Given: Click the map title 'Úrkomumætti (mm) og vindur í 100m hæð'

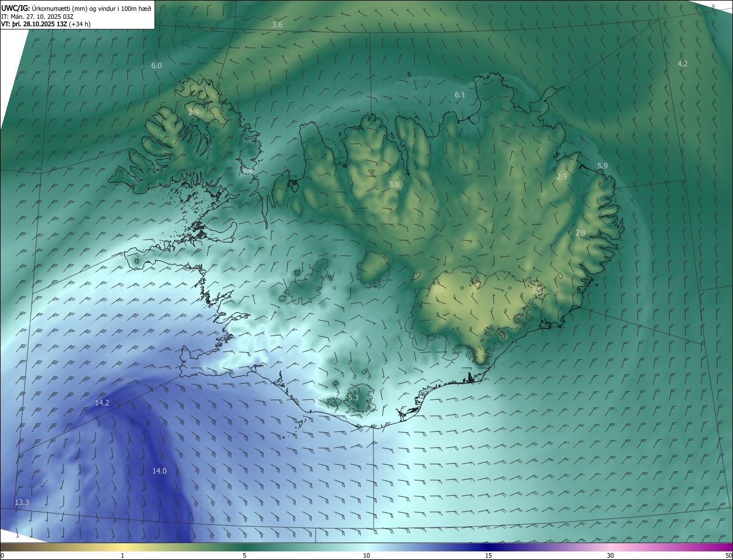Looking at the screenshot, I should coord(91,7).
